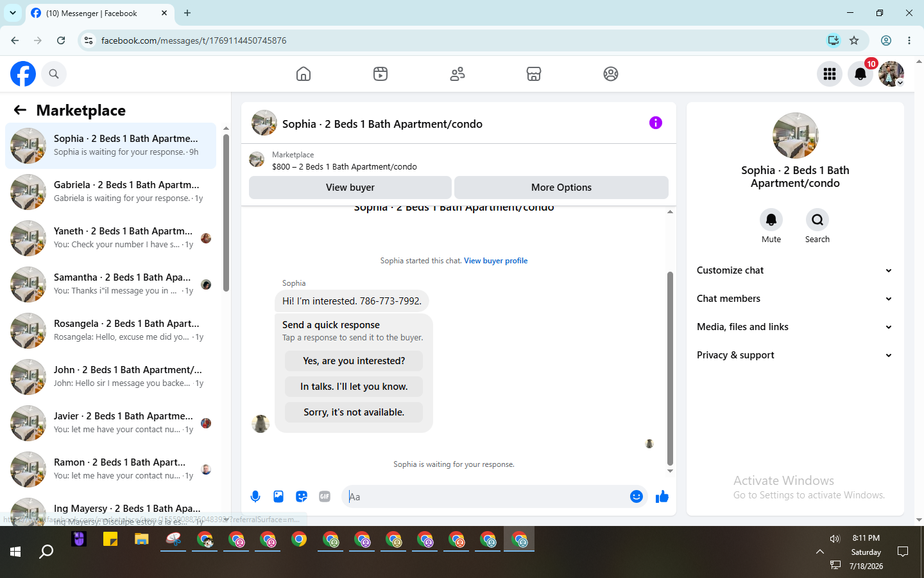Open a new browser tab

(187, 13)
